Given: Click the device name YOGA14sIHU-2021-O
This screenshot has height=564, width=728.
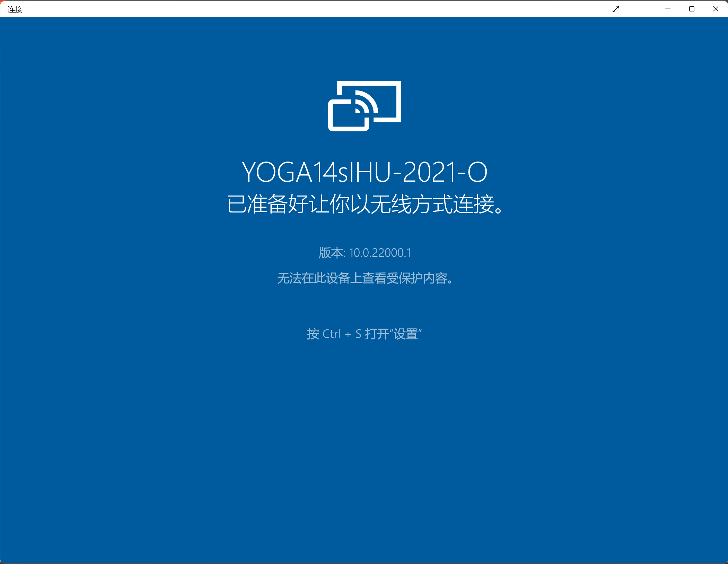Looking at the screenshot, I should pyautogui.click(x=365, y=172).
